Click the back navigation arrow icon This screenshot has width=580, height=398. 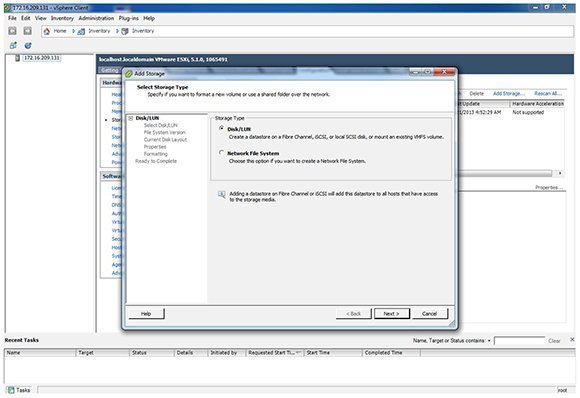[x=13, y=31]
